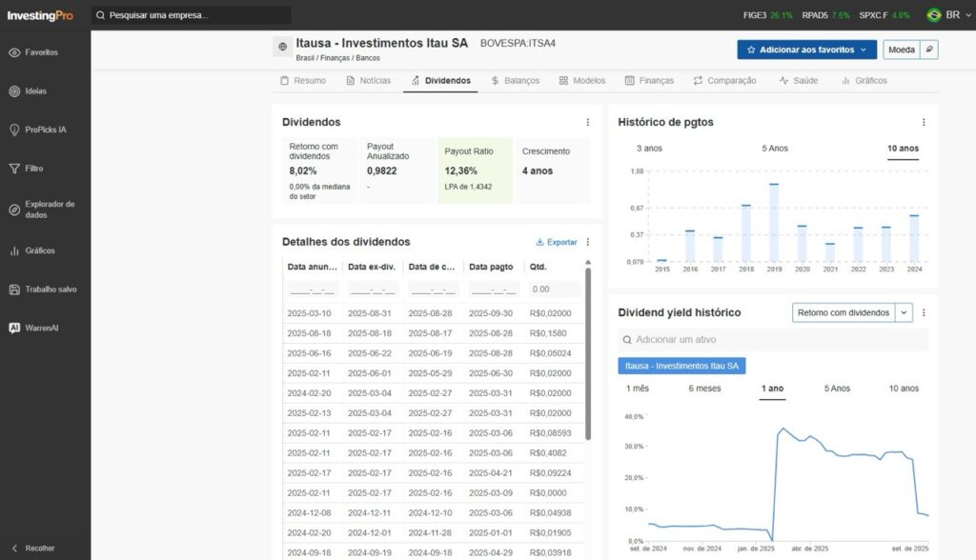This screenshot has width=976, height=560.
Task: Click Brasil / Finanças / Bancos breadcrumb
Action: point(338,58)
